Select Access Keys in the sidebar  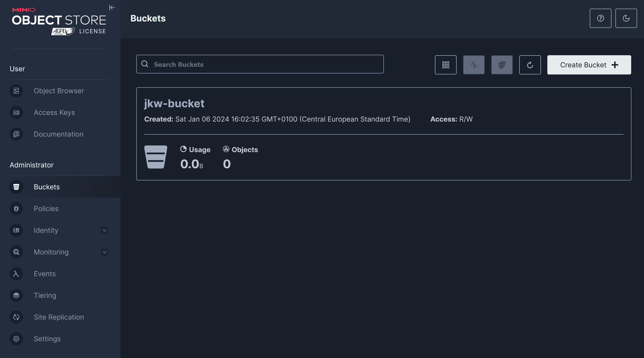[54, 112]
